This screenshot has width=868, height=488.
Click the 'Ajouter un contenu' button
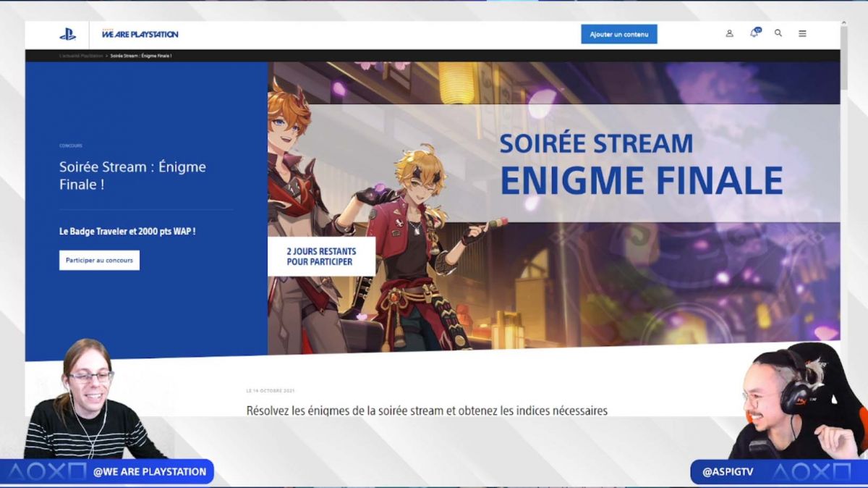pos(619,34)
